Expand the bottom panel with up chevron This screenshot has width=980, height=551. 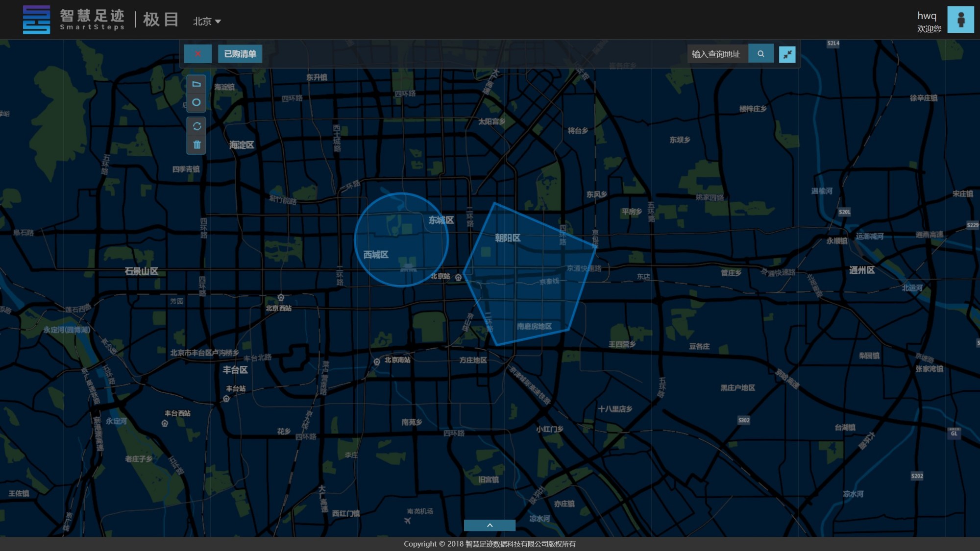click(x=490, y=525)
